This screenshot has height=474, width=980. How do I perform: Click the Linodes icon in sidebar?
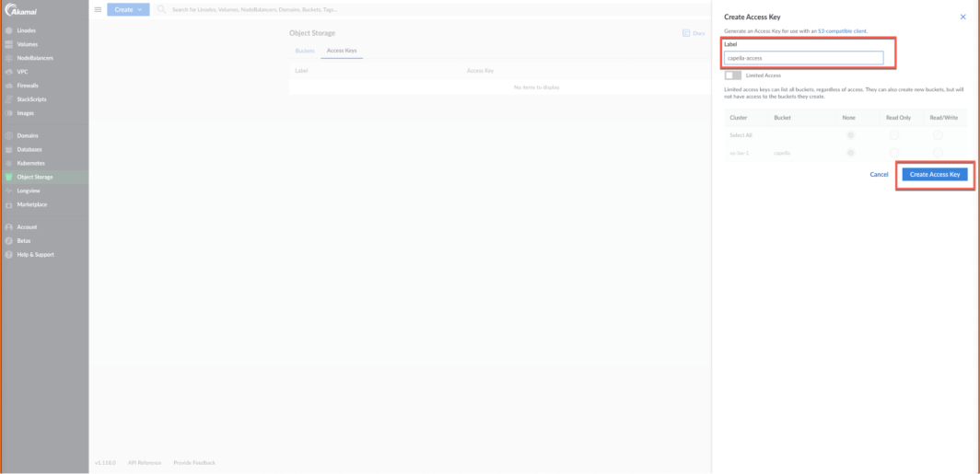[9, 30]
